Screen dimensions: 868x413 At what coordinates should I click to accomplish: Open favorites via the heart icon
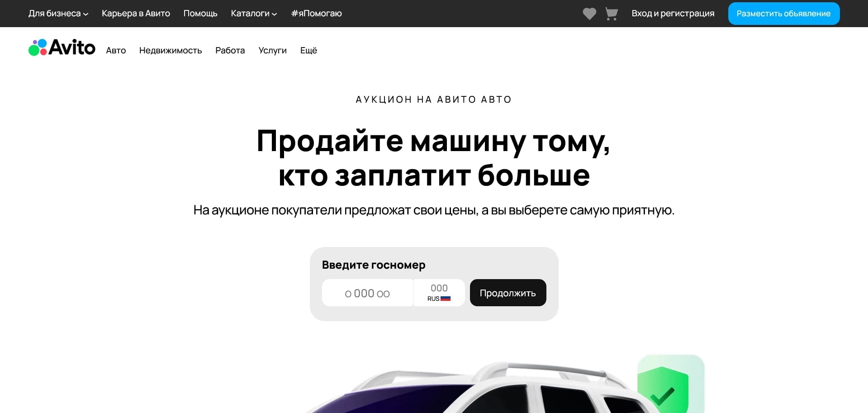(589, 14)
